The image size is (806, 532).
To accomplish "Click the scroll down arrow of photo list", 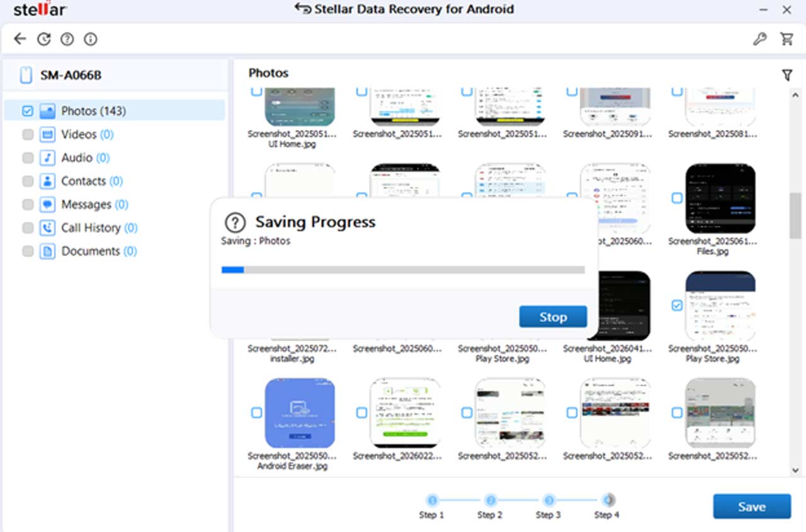I will point(795,470).
